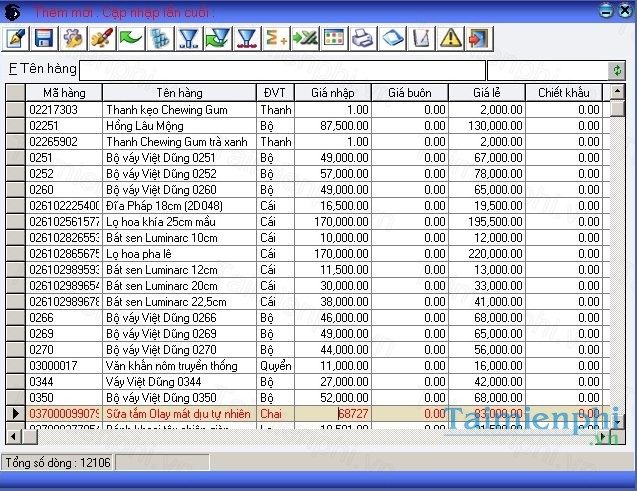Click the Chiết khấu column header

click(564, 93)
